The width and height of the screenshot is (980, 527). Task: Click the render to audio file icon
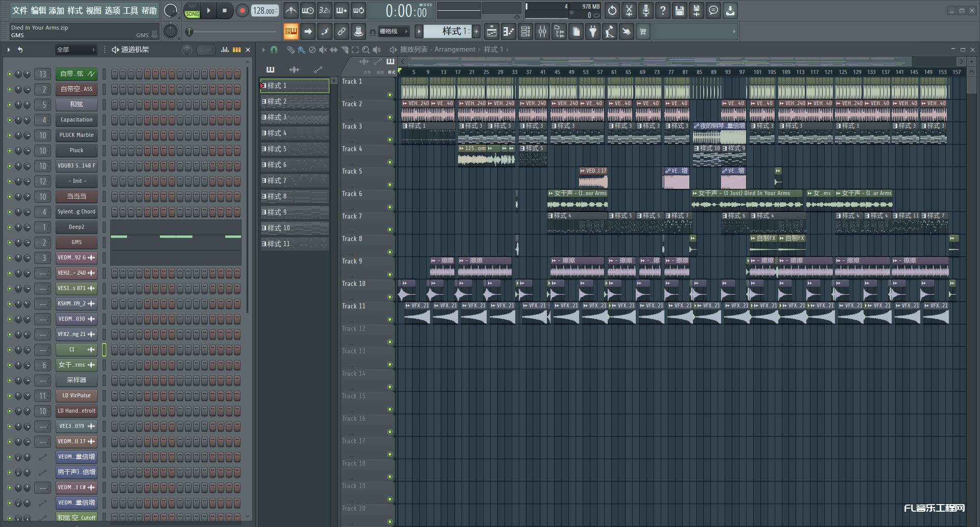pyautogui.click(x=696, y=10)
